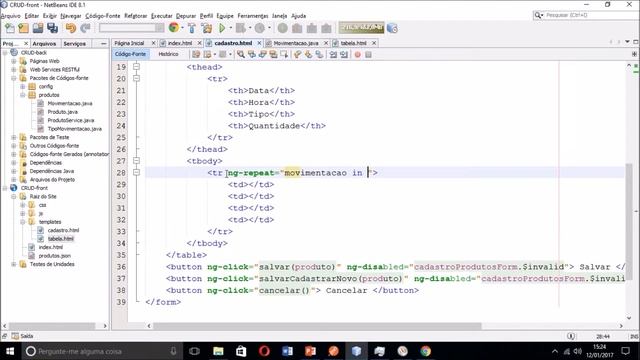Screen dimensions: 640x360
Task: Open Opera browser from taskbar
Action: [264, 351]
